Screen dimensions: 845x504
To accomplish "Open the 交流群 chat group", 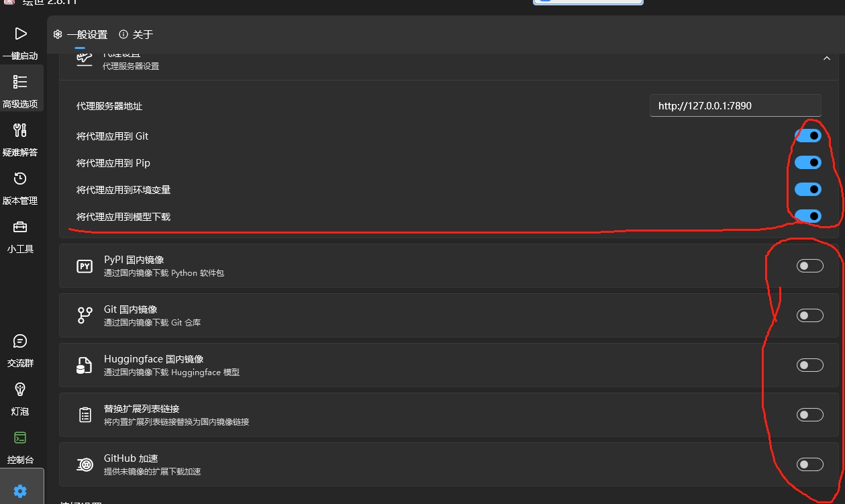I will (x=20, y=348).
